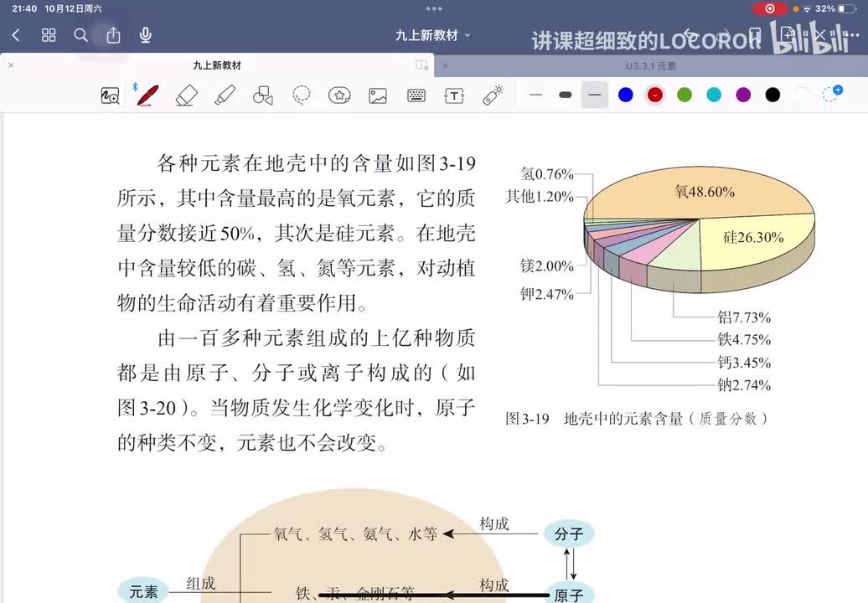Open the keyboard typing tool
The height and width of the screenshot is (603, 868).
tap(416, 95)
